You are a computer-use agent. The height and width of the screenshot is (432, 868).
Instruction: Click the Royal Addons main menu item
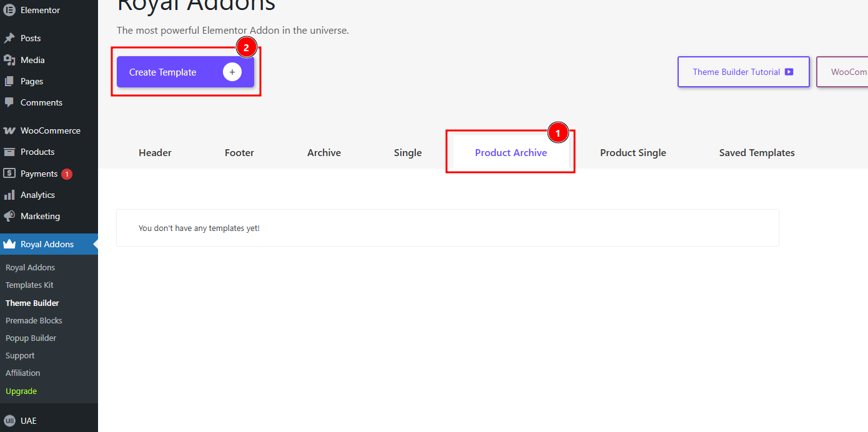pos(49,244)
